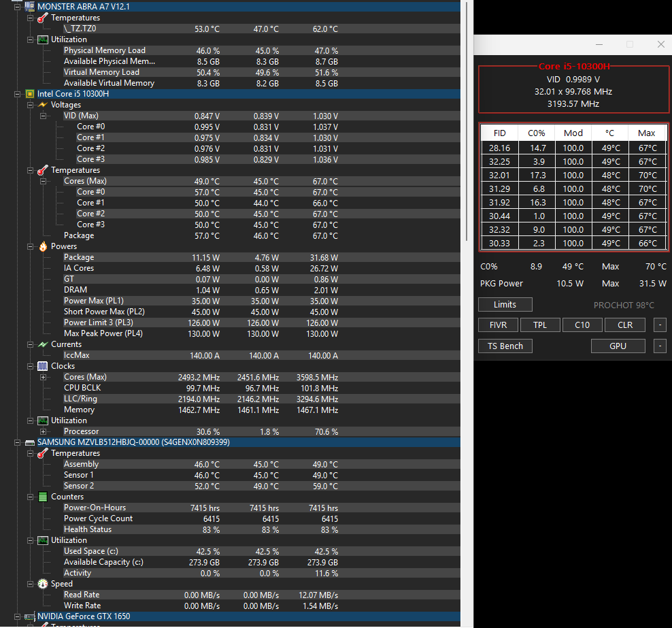Collapse the Cores (Max) temperature sub-tree
Image resolution: width=672 pixels, height=628 pixels.
[x=43, y=182]
